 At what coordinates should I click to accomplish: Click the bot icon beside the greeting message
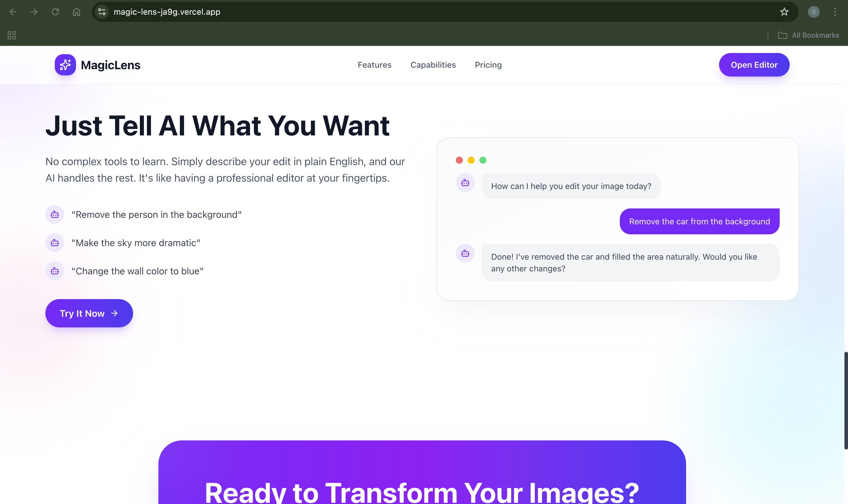point(465,183)
